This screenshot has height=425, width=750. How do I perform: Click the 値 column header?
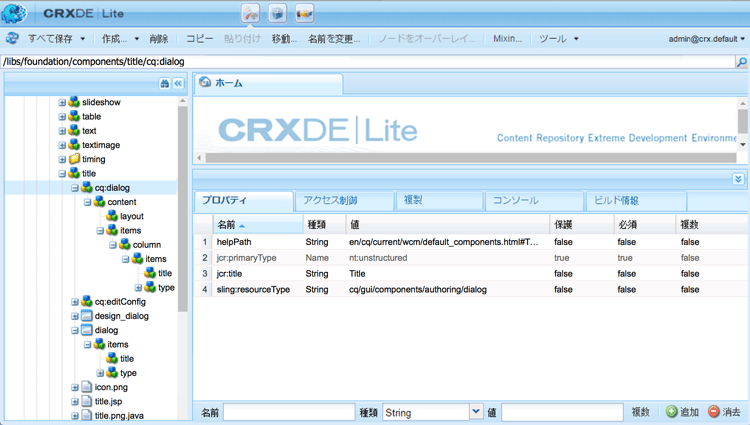447,224
